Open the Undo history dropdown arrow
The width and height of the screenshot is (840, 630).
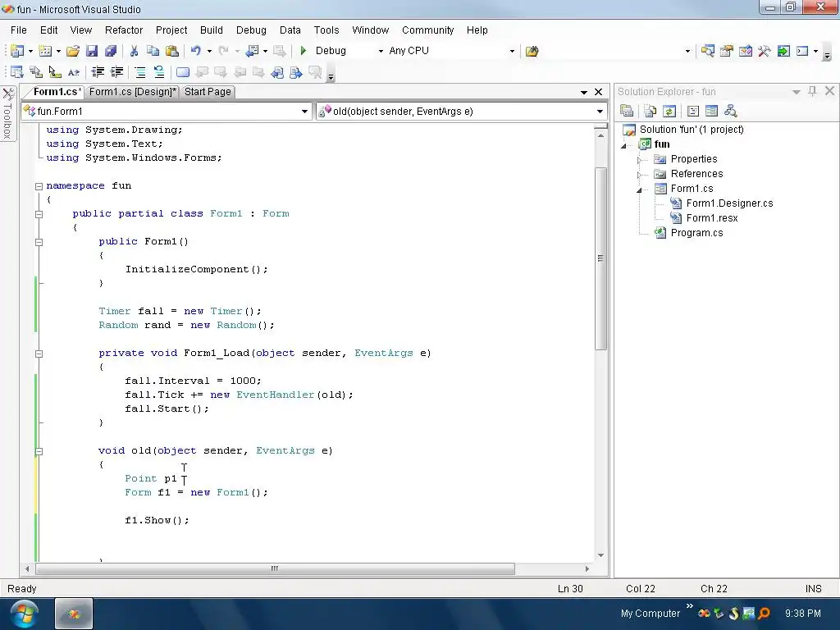pyautogui.click(x=209, y=51)
